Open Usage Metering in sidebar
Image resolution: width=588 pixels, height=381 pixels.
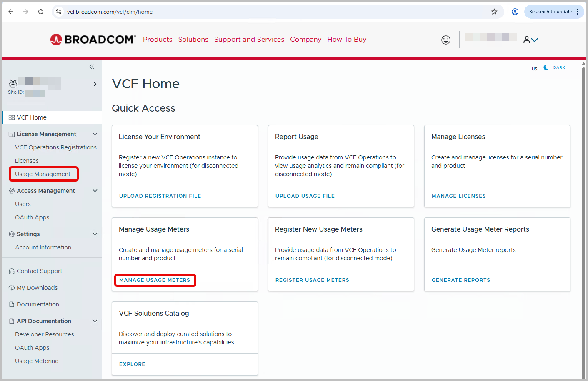(x=37, y=361)
